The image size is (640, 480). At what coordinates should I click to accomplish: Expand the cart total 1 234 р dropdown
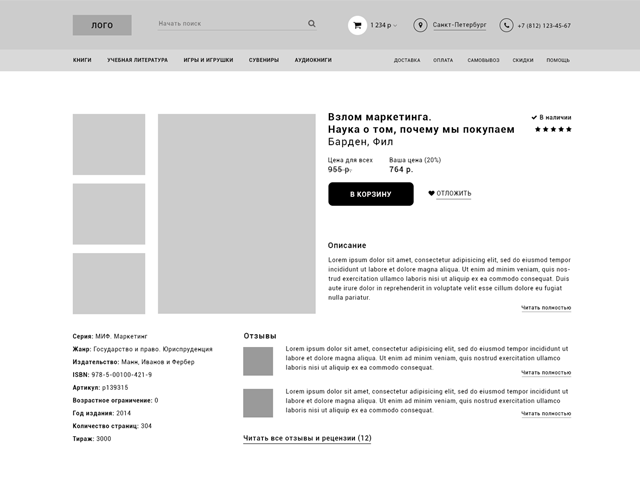point(384,25)
